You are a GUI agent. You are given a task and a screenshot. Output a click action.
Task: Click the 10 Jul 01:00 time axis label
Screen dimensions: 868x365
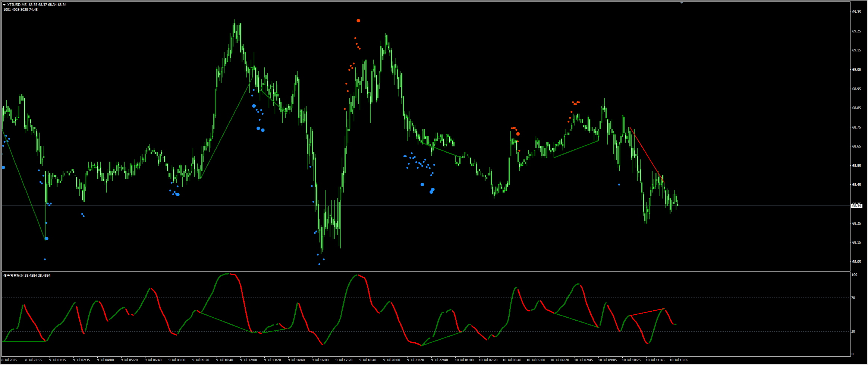[x=464, y=360]
